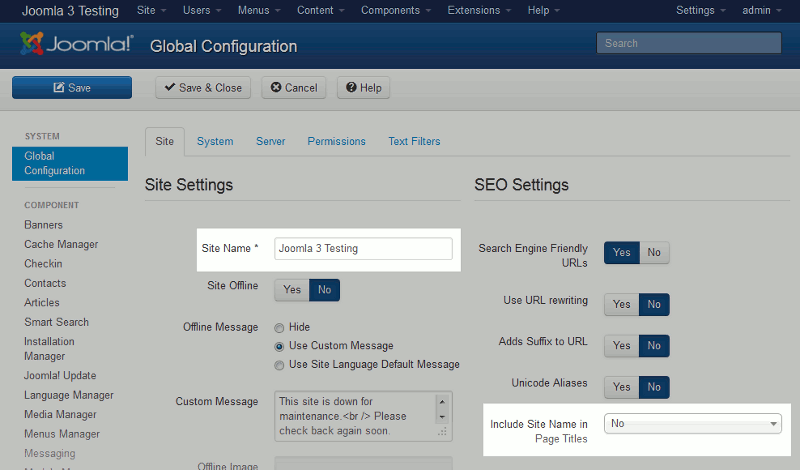
Task: Click the Cancel button
Action: (293, 88)
